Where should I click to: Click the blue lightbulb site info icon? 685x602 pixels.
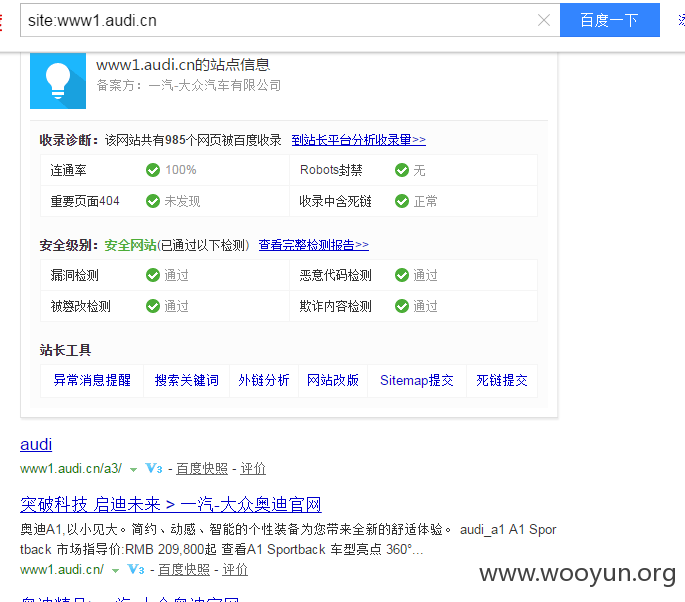click(58, 81)
